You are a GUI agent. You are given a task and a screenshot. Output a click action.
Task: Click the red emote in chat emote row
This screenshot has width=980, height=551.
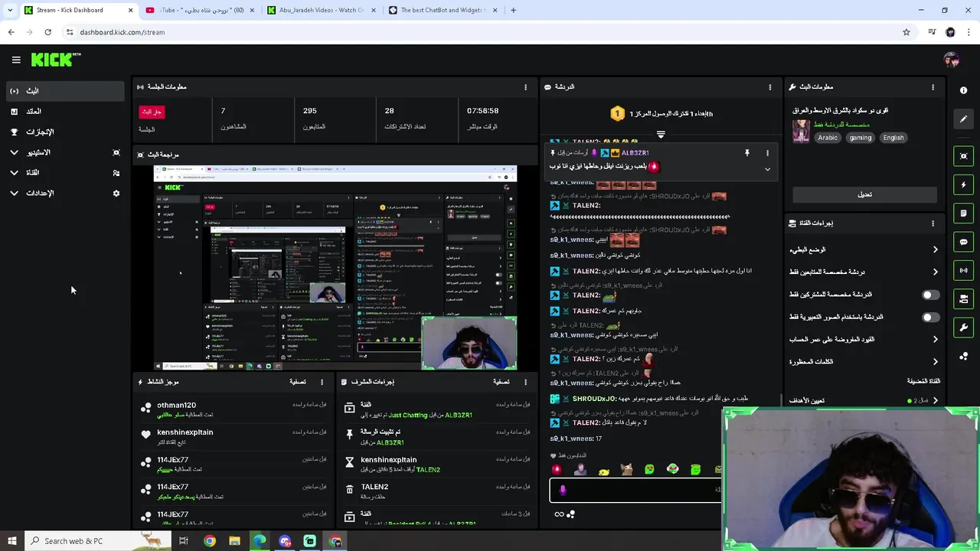[557, 469]
